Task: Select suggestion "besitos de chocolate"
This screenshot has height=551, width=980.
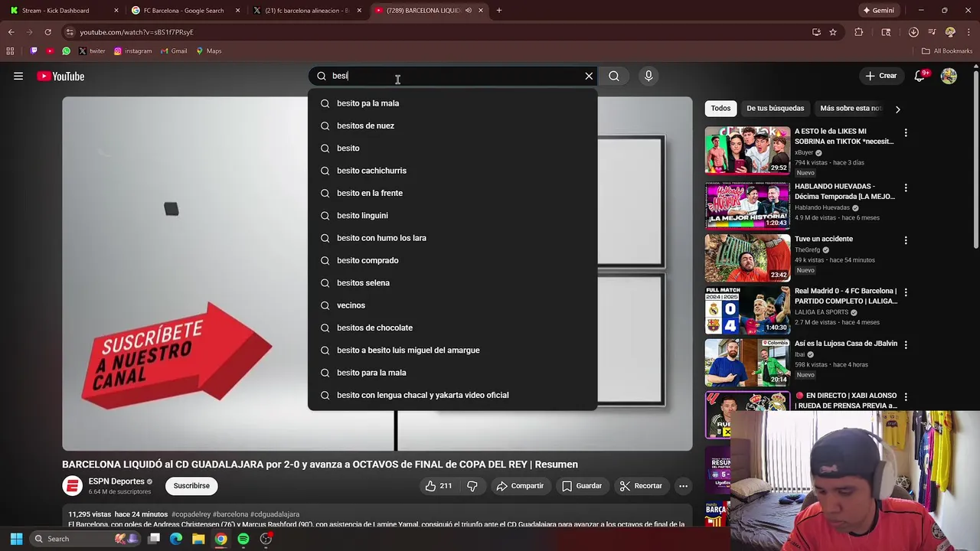Action: pos(452,328)
